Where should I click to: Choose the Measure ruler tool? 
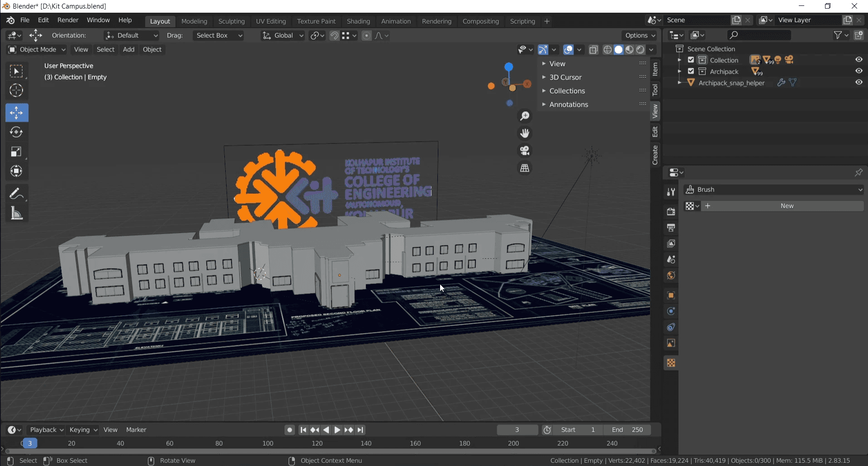click(x=17, y=213)
